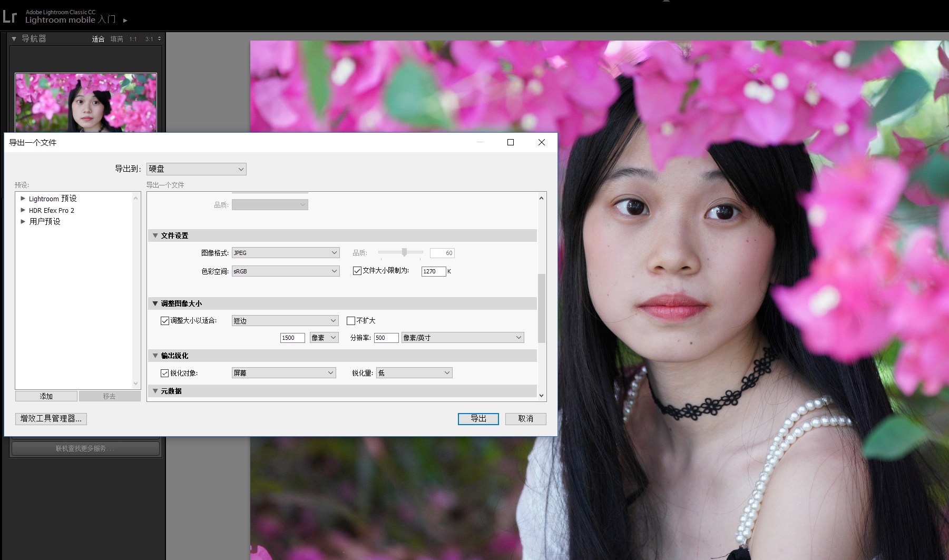Toggle the 不扩大 checkbox
Screen dimensions: 949x560
[351, 320]
